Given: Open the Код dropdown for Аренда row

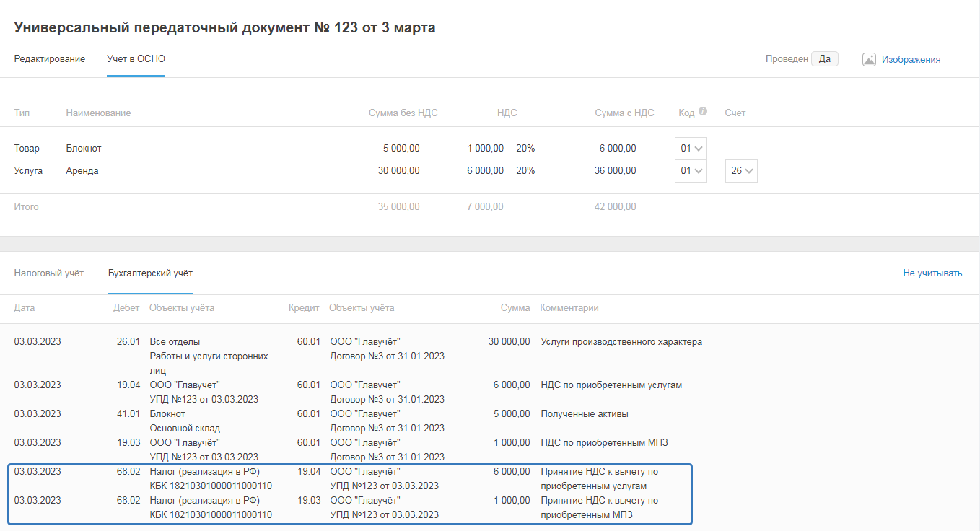Looking at the screenshot, I should (x=691, y=171).
